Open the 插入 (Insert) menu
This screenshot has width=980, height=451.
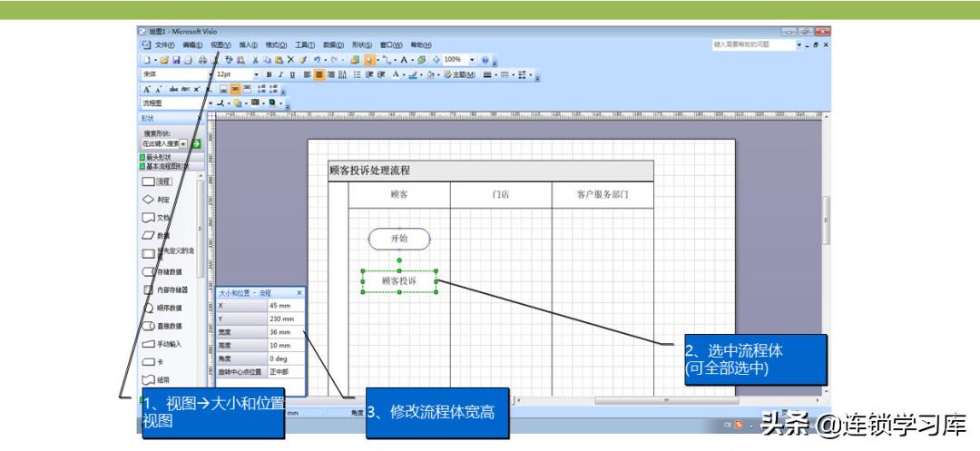pos(248,45)
